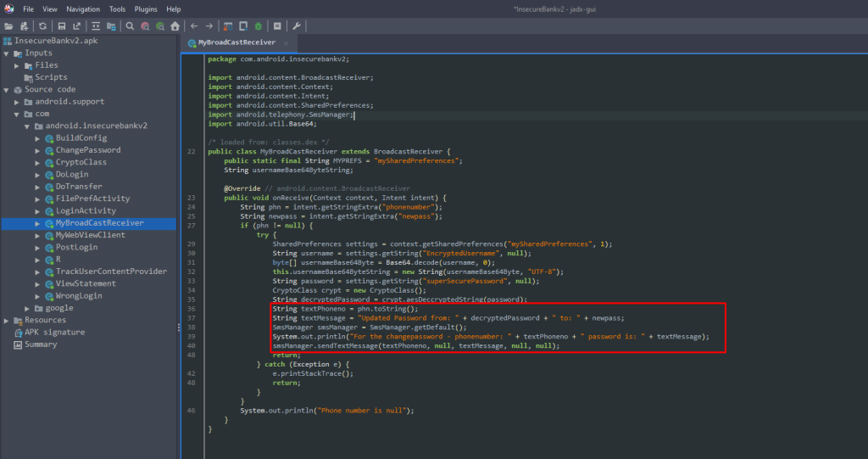Collapse the android.insecurebankv2 package
Viewport: 868px width, 459px height.
point(27,126)
